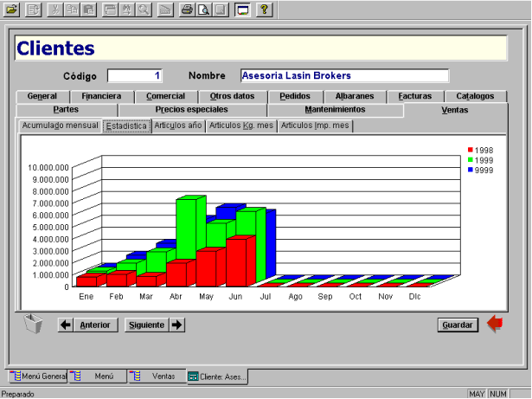This screenshot has width=532, height=399.
Task: Switch to Menú General in bottom bar
Action: (38, 376)
